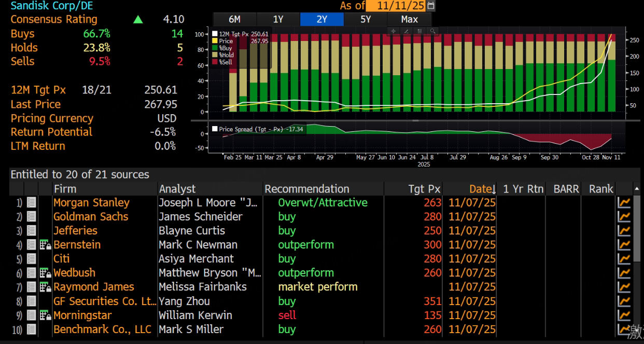644x344 pixels.
Task: Open the list icon in the chart toolbar
Action: pos(419,31)
